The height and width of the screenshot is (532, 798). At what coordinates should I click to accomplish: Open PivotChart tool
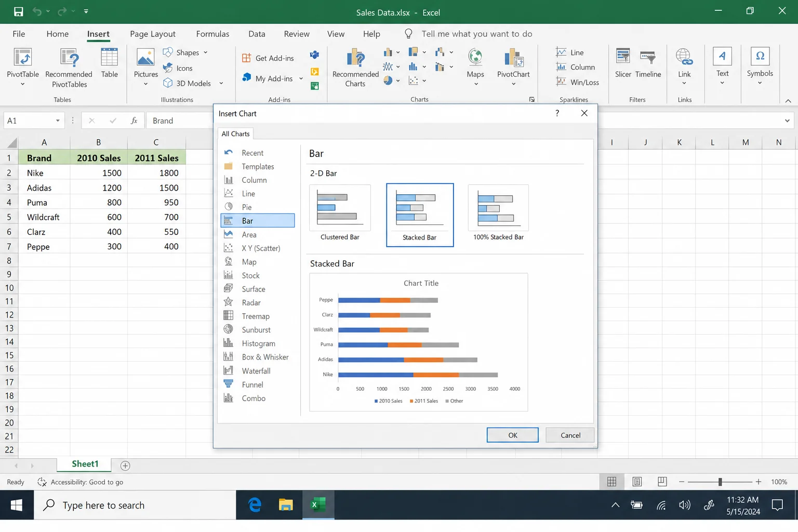click(x=513, y=67)
